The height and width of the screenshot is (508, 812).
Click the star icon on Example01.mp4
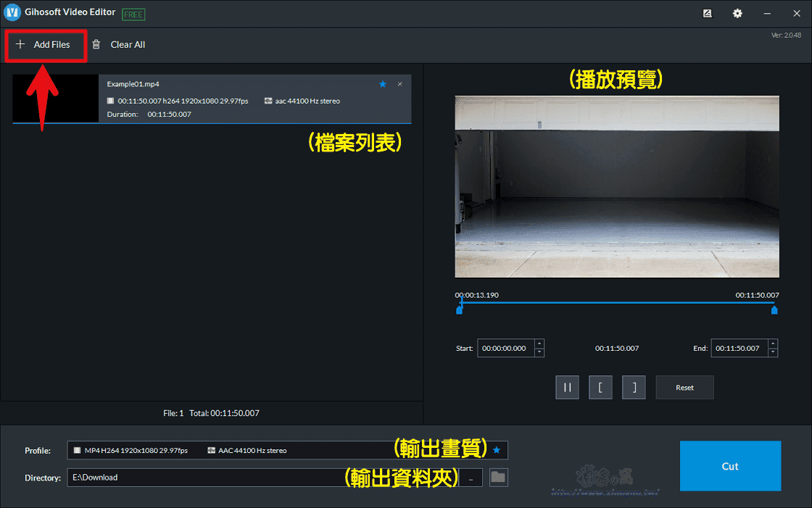[382, 84]
